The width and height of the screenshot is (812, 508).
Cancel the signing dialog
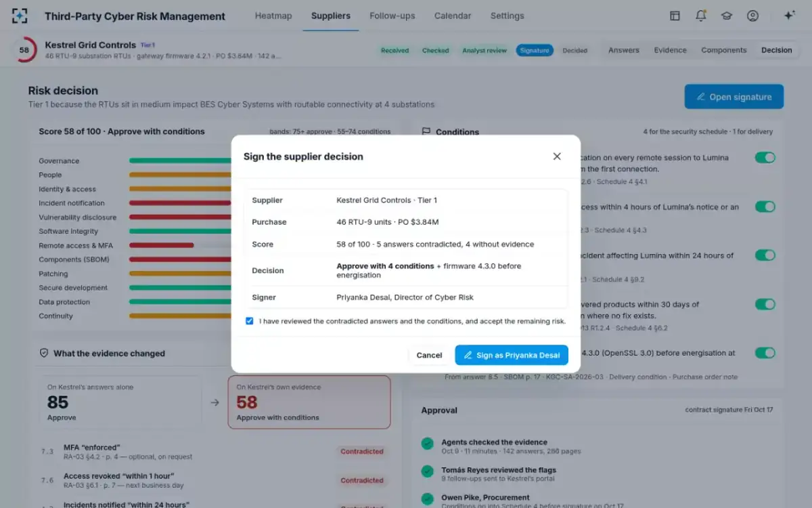(429, 355)
